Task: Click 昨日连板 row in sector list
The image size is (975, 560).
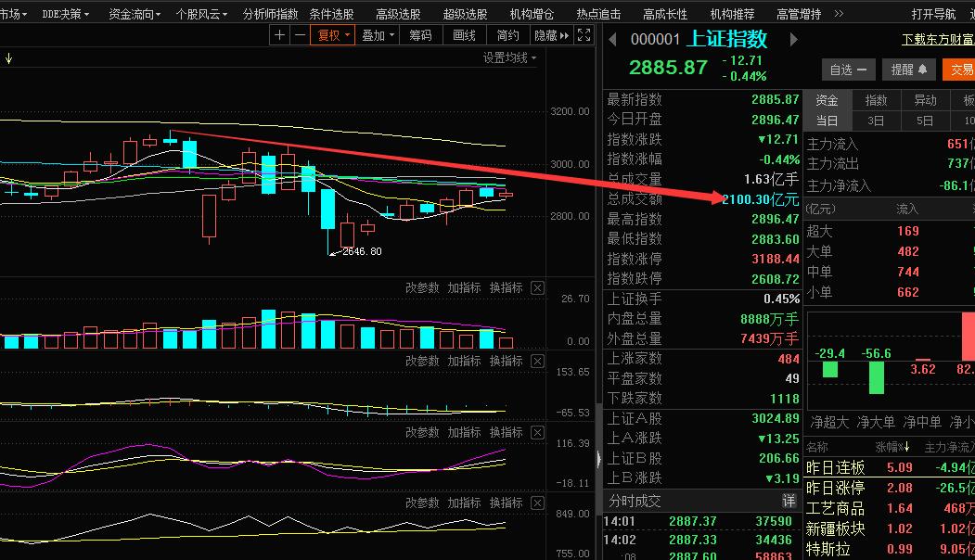Action: [x=890, y=467]
